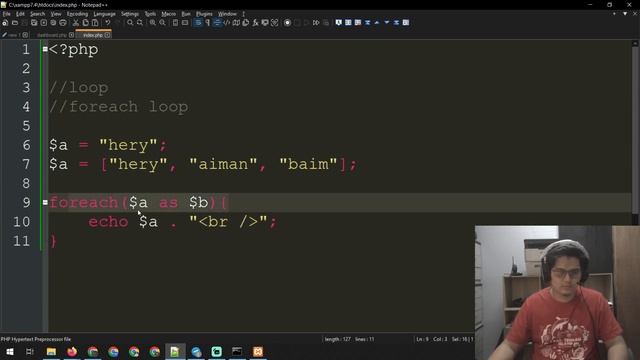Place cursor on "//foreach loop" comment
The height and width of the screenshot is (360, 640).
pyautogui.click(x=118, y=107)
